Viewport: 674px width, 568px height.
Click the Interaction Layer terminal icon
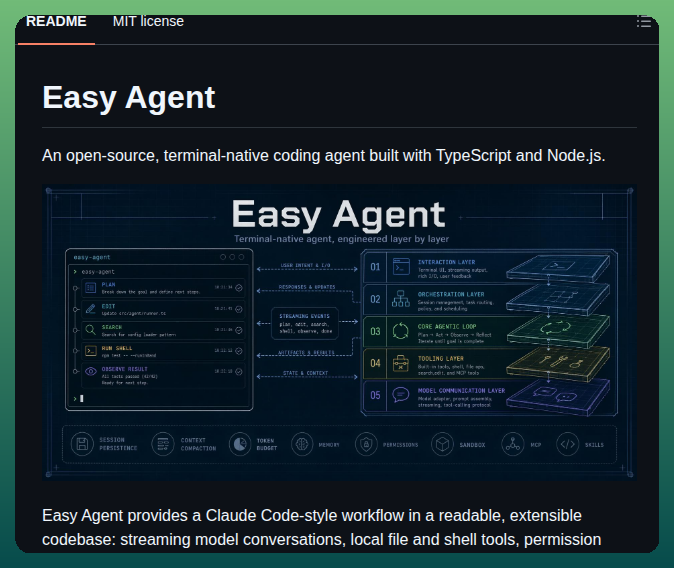401,267
